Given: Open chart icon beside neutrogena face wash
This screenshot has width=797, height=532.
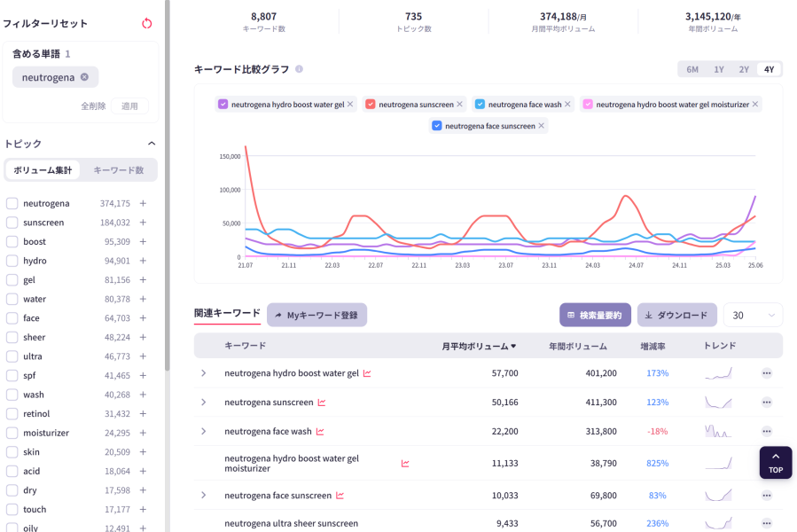Looking at the screenshot, I should click(320, 431).
